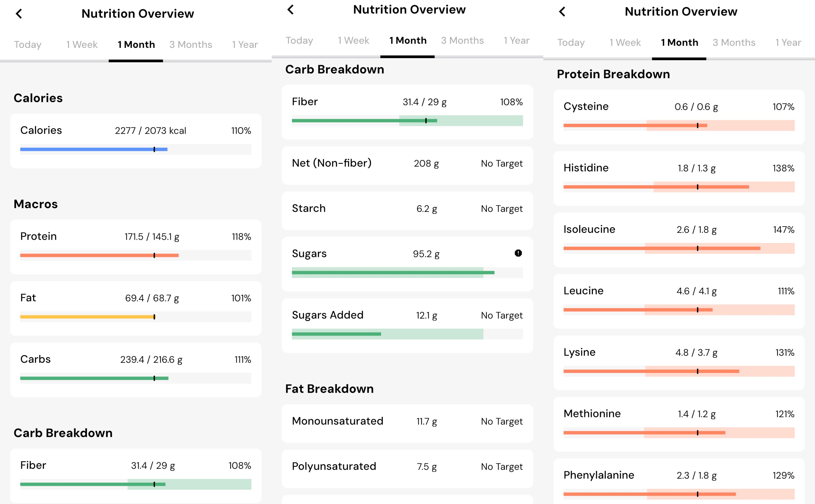Viewport: 815px width, 504px height.
Task: Select the 1 Year view on the middle screen
Action: 516,40
